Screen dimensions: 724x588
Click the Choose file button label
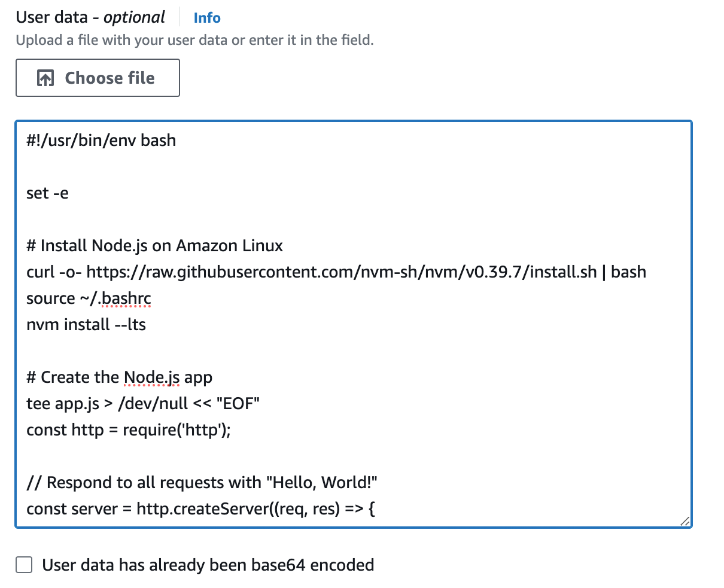tap(109, 78)
